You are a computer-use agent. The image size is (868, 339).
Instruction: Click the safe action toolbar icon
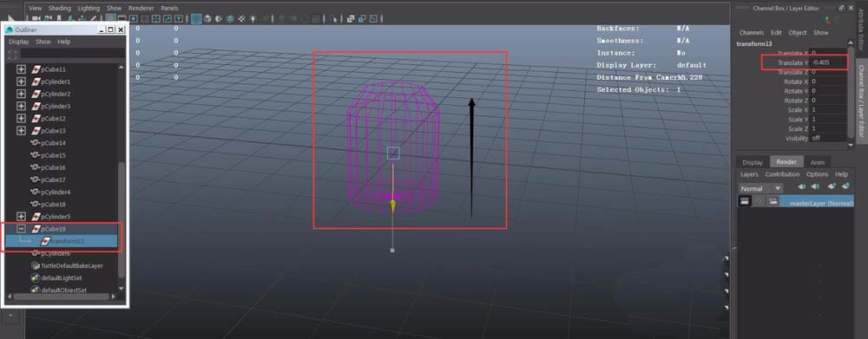[168, 19]
